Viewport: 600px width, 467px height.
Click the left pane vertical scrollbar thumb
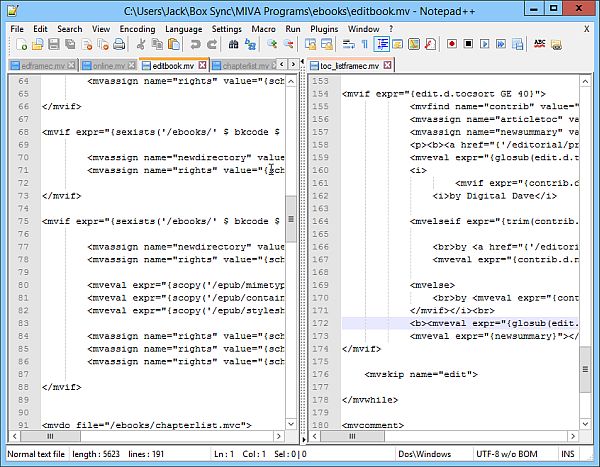tap(291, 219)
